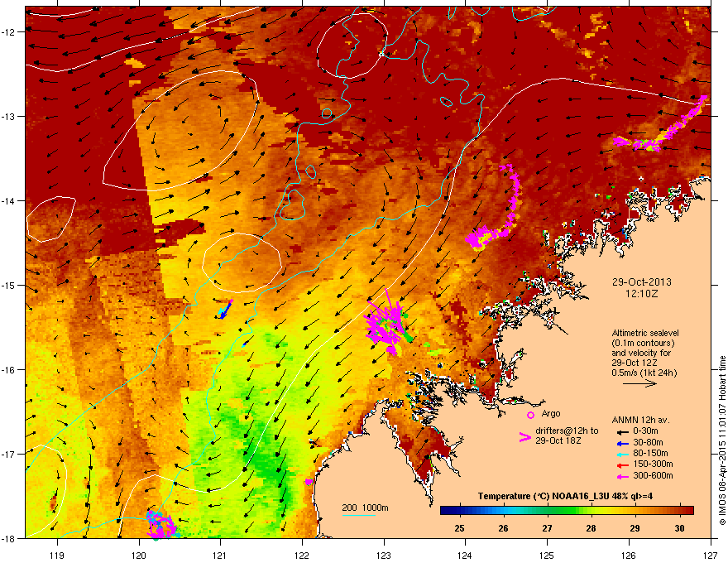Click the latitude axis label -12

click(x=9, y=32)
